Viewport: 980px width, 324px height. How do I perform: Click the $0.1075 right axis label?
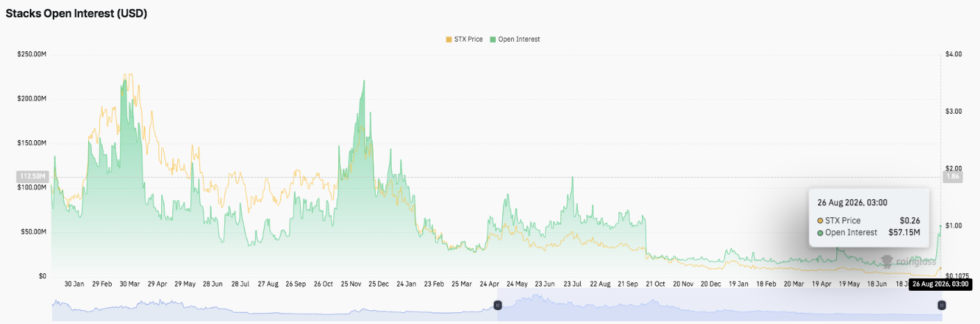[x=957, y=276]
